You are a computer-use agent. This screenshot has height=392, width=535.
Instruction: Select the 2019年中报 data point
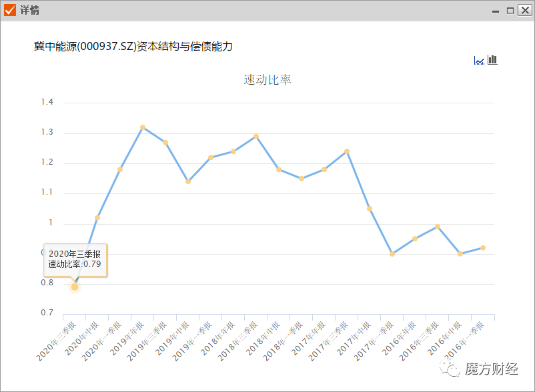click(x=188, y=181)
